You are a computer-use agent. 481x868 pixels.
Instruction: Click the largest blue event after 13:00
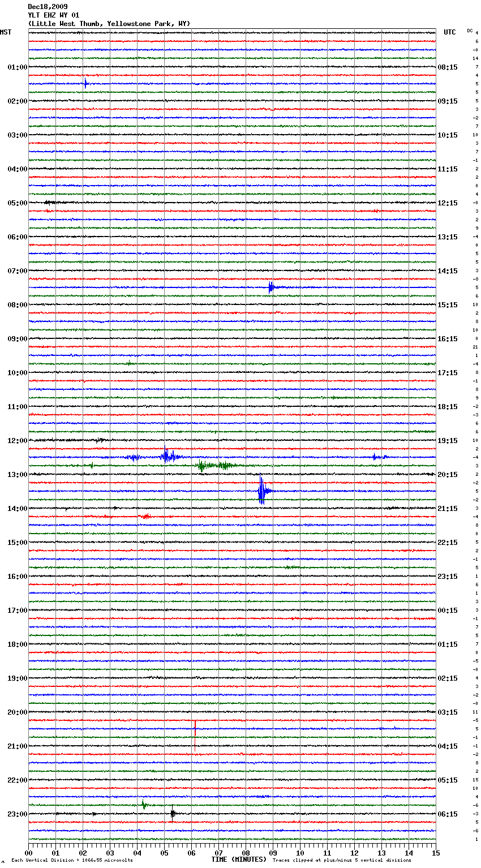tap(263, 491)
